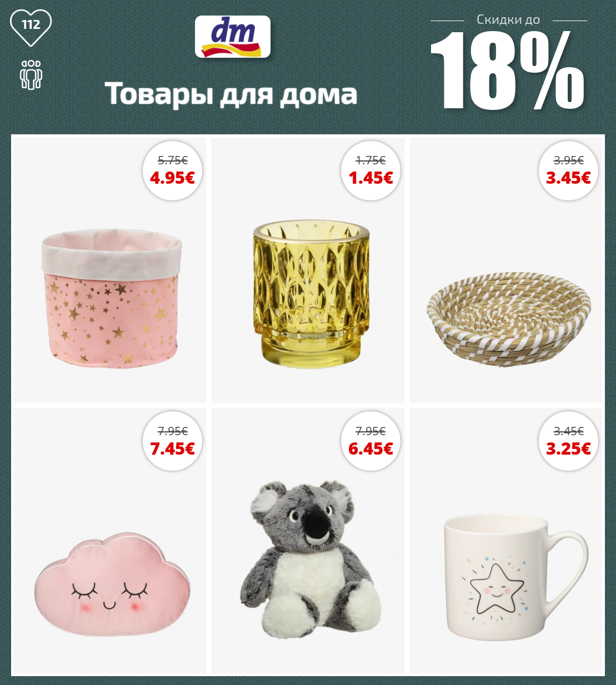Click the large 18% discount text

508,70
